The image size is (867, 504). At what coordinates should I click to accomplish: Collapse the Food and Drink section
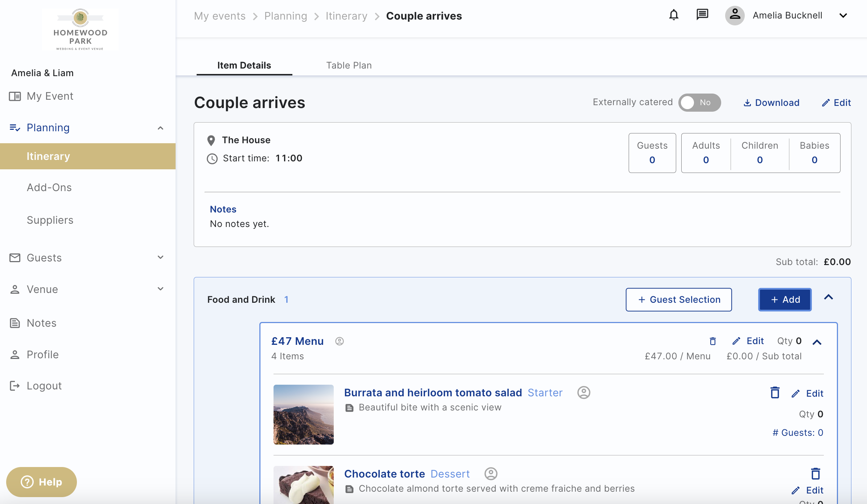[829, 297]
